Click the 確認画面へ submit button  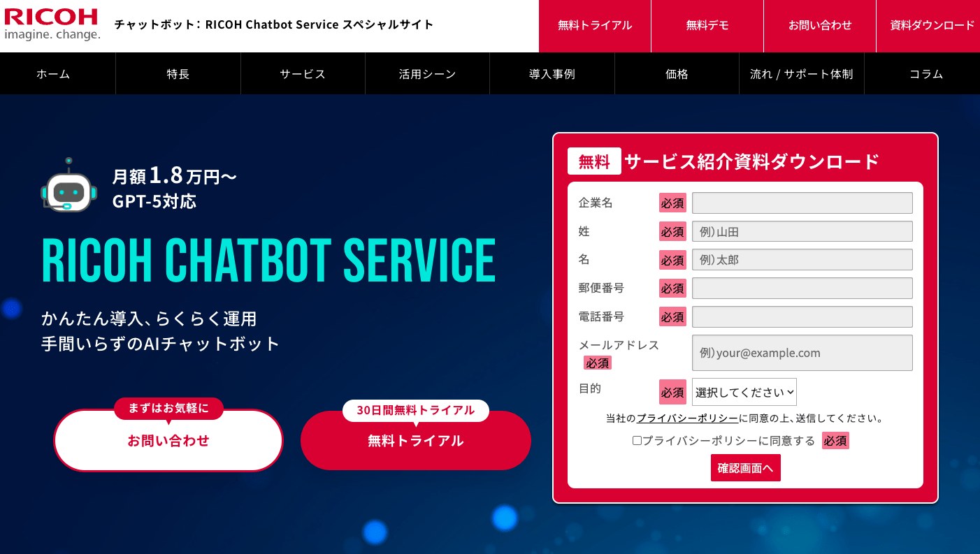pyautogui.click(x=745, y=468)
